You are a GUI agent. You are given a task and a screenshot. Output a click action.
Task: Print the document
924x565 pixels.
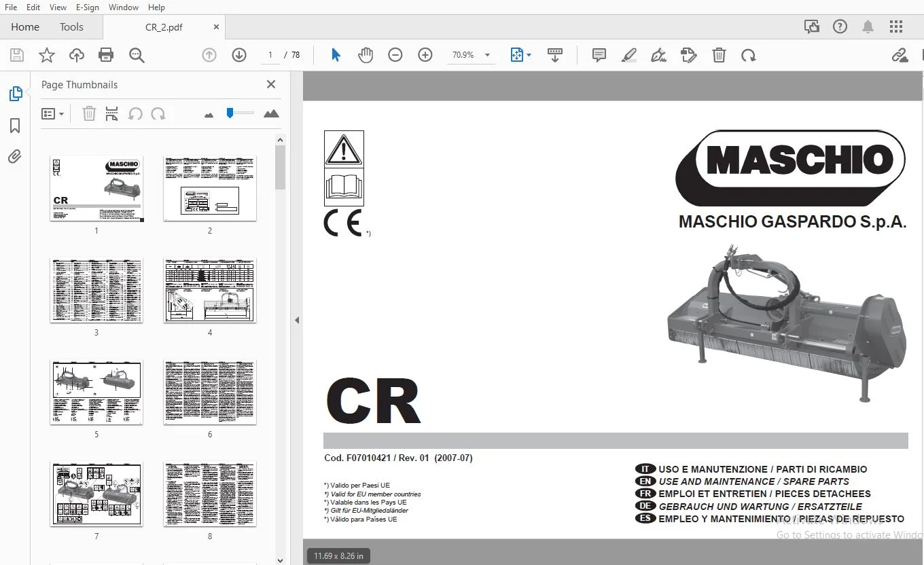click(106, 55)
